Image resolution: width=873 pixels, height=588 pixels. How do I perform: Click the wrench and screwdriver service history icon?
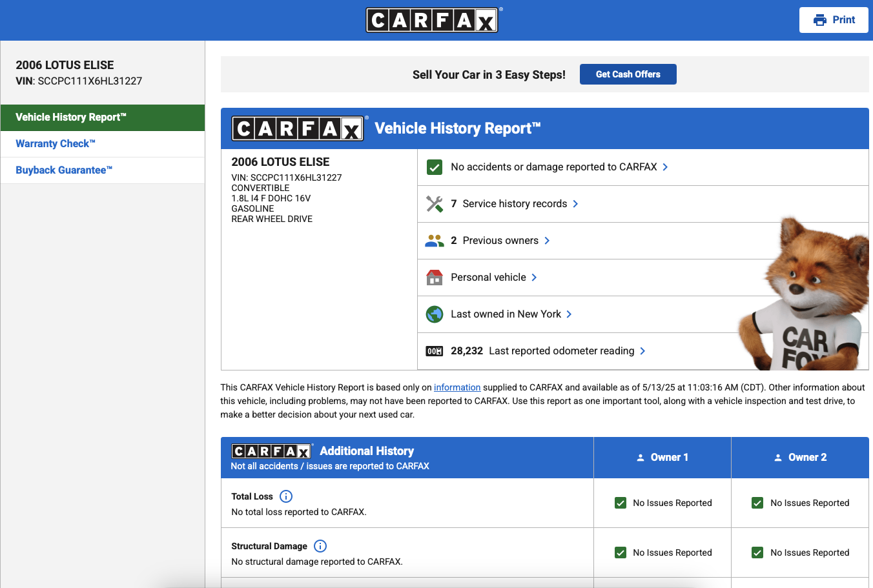coord(435,204)
